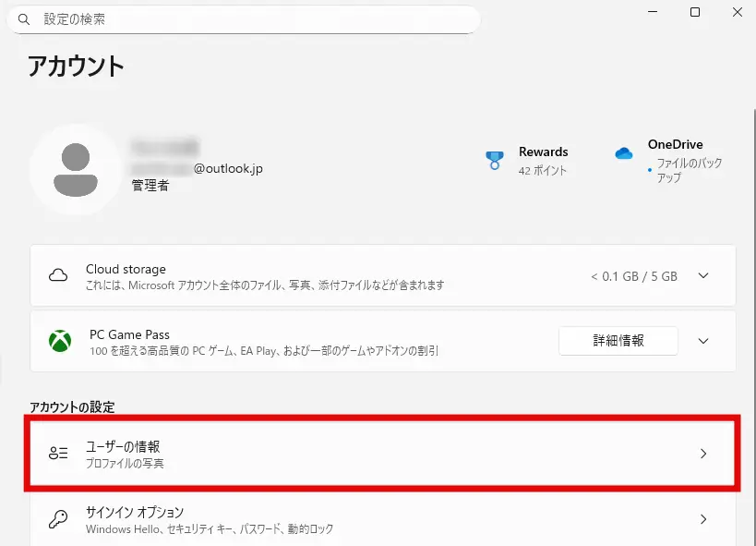
Task: Click the アカウント page title
Action: point(76,67)
